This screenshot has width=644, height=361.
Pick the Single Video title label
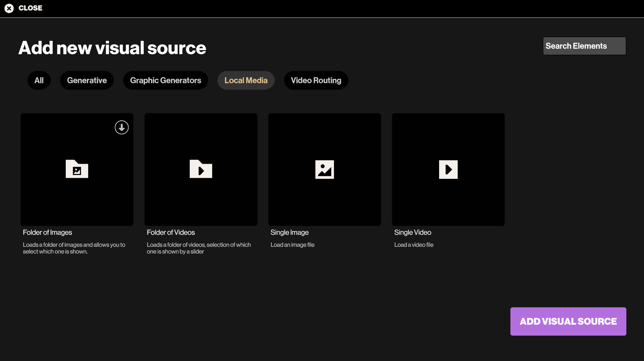pyautogui.click(x=413, y=232)
